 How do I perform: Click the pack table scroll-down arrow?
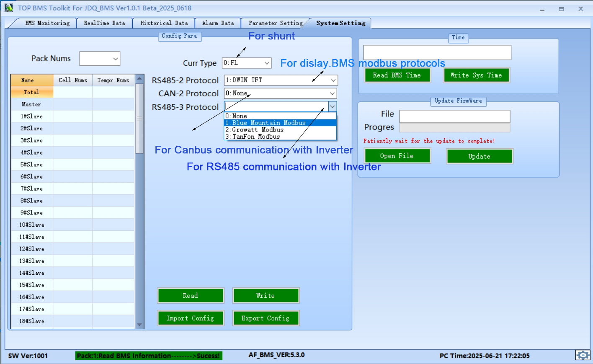139,325
